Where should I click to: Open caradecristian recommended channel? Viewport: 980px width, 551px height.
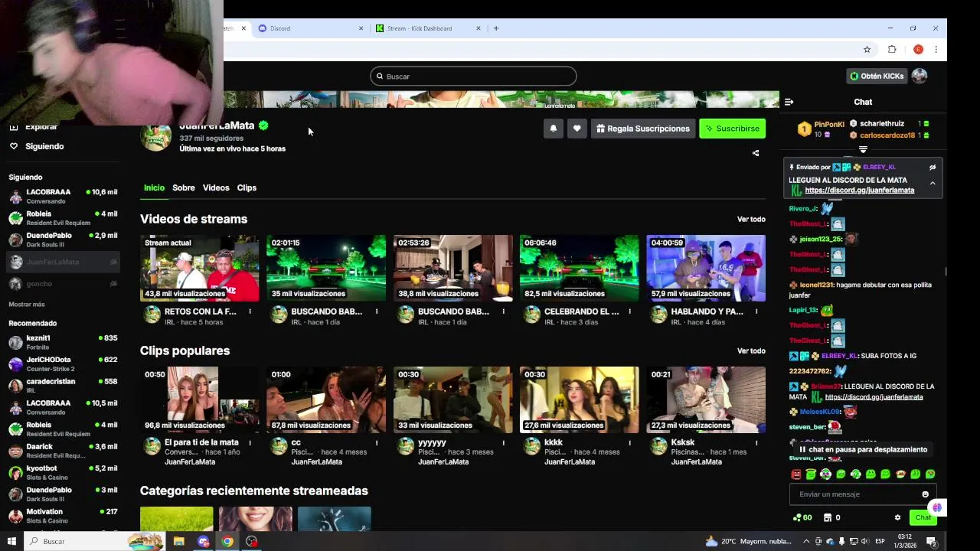coord(64,386)
